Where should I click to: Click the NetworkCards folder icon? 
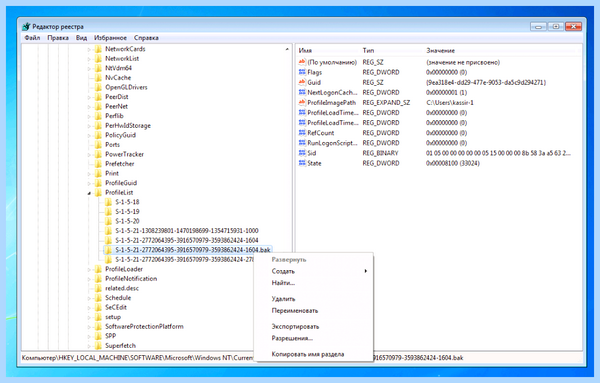[98, 49]
